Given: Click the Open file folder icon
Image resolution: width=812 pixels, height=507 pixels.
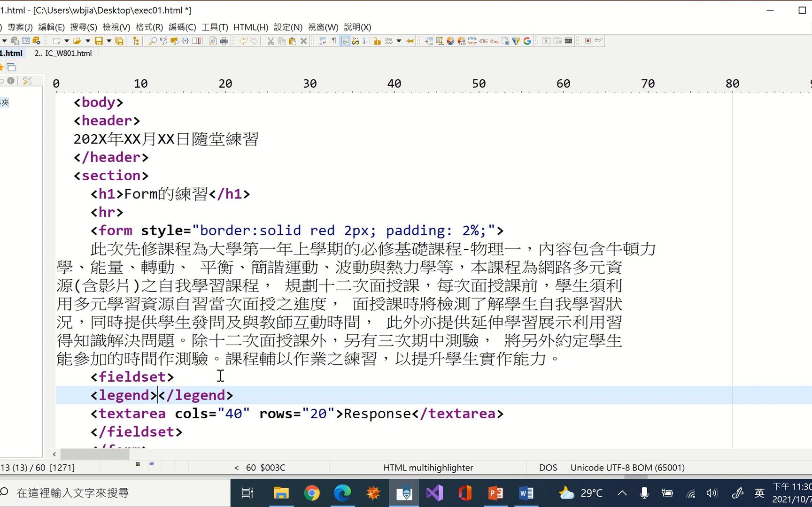Looking at the screenshot, I should [77, 41].
